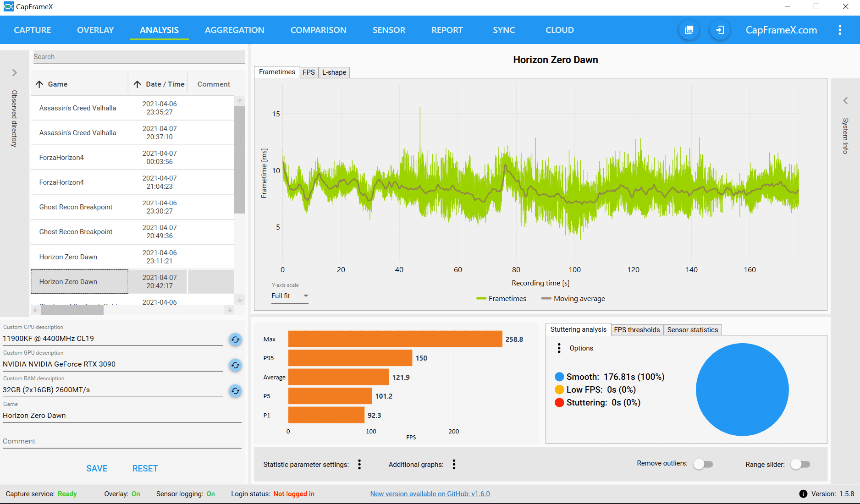This screenshot has height=504, width=860.
Task: Click the record list scroll-down arrow
Action: (x=239, y=300)
